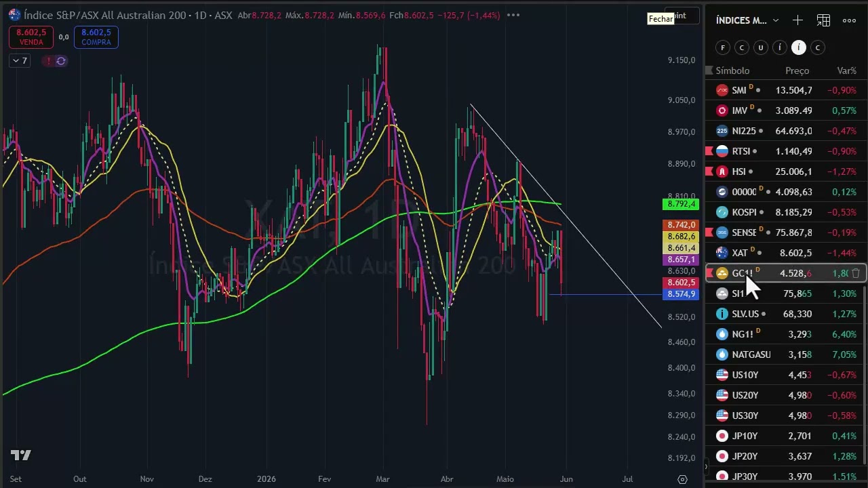This screenshot has width=868, height=488.
Task: Add a symbol with the plus icon
Action: [797, 20]
